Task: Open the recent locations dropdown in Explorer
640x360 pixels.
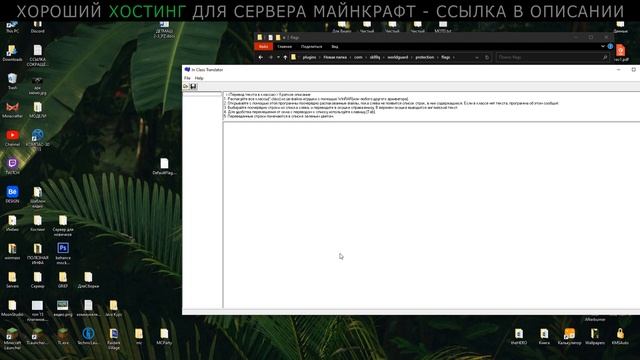Action: 278,58
